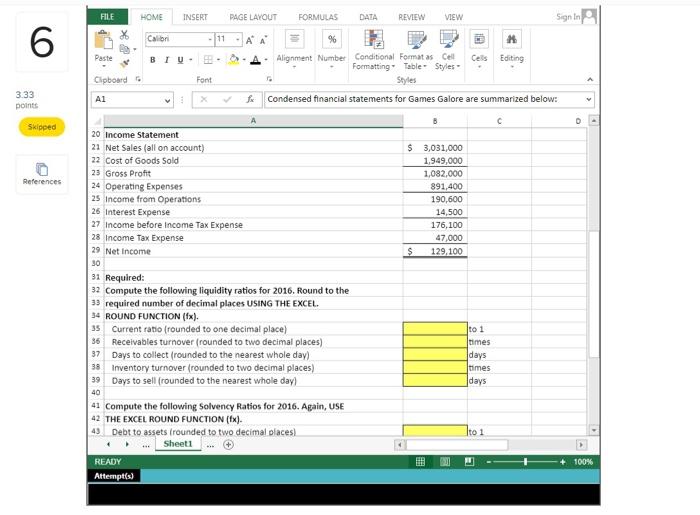The image size is (700, 515).
Task: Open the font name Calibri dropdown
Action: 210,40
